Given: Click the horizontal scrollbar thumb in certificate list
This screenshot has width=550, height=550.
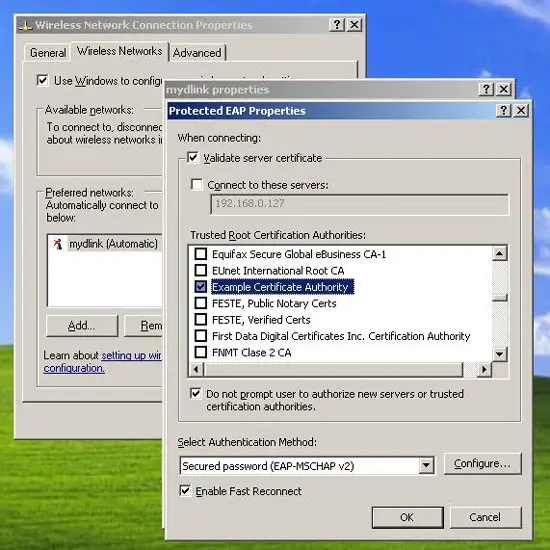Looking at the screenshot, I should [x=333, y=369].
